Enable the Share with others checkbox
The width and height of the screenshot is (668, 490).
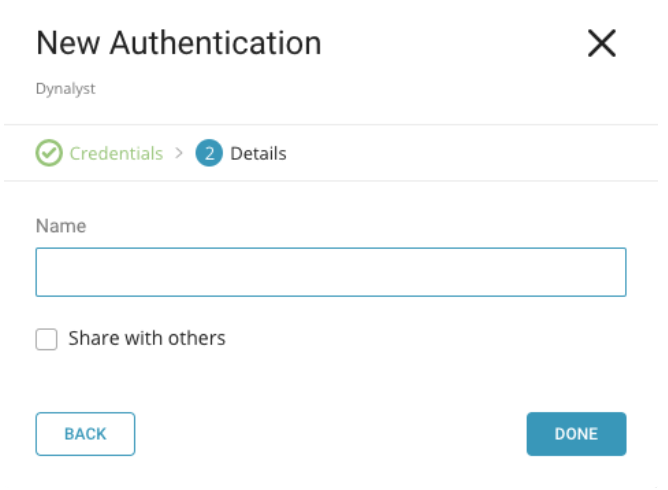[47, 339]
